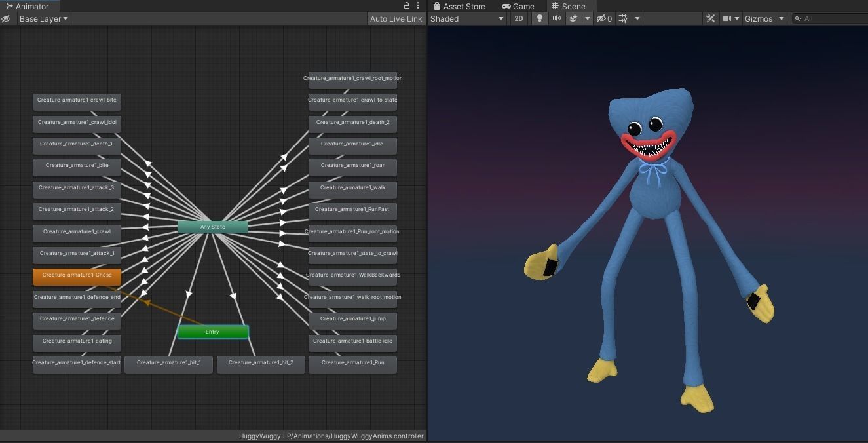
Task: Select Creature_armature1_battle_idle state
Action: click(x=352, y=342)
